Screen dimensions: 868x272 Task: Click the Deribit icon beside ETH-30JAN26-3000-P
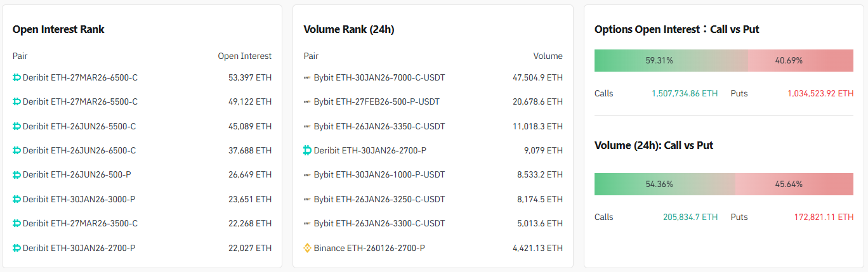click(x=17, y=199)
